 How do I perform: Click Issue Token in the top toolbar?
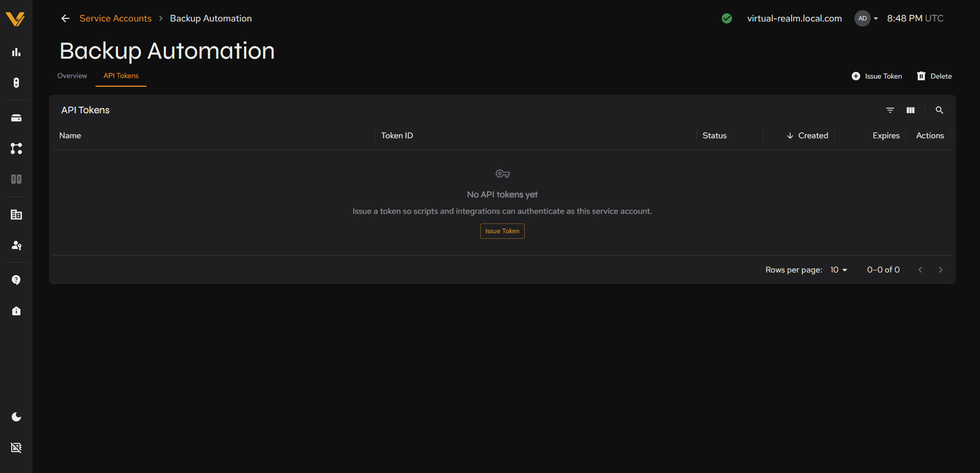[x=877, y=76]
